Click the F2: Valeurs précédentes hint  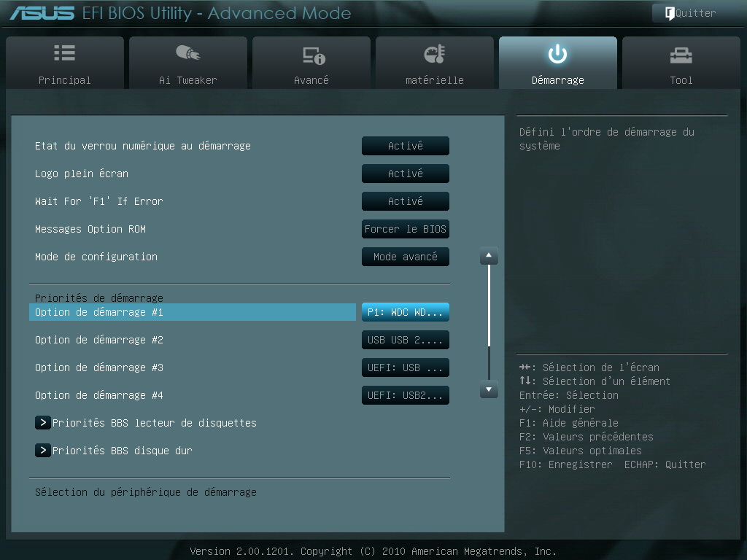click(x=586, y=437)
